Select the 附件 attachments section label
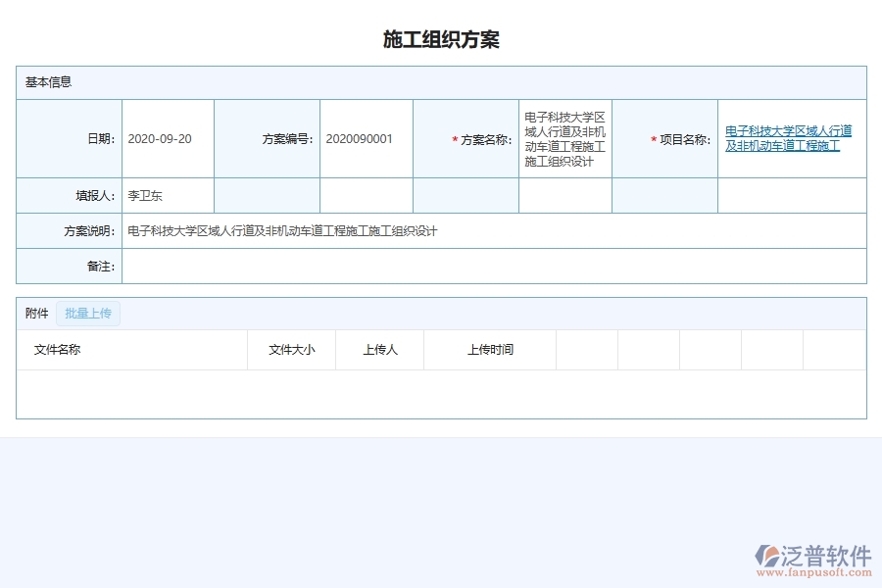The height and width of the screenshot is (588, 882). pos(35,313)
